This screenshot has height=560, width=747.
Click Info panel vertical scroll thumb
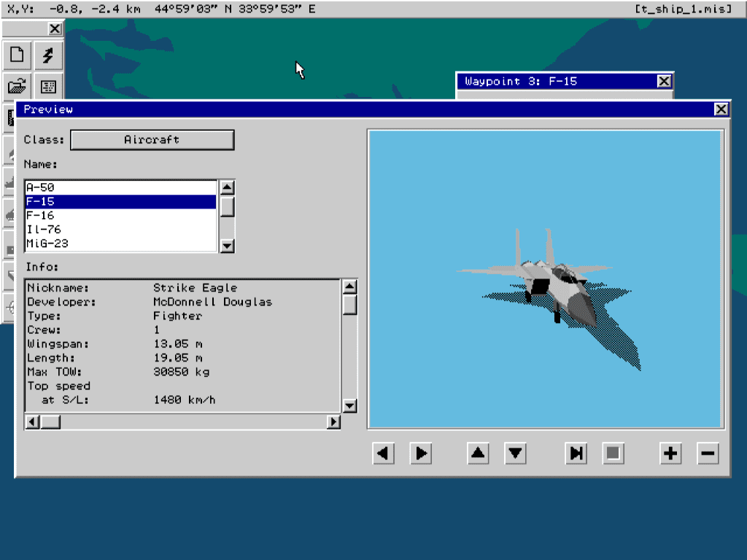(349, 305)
